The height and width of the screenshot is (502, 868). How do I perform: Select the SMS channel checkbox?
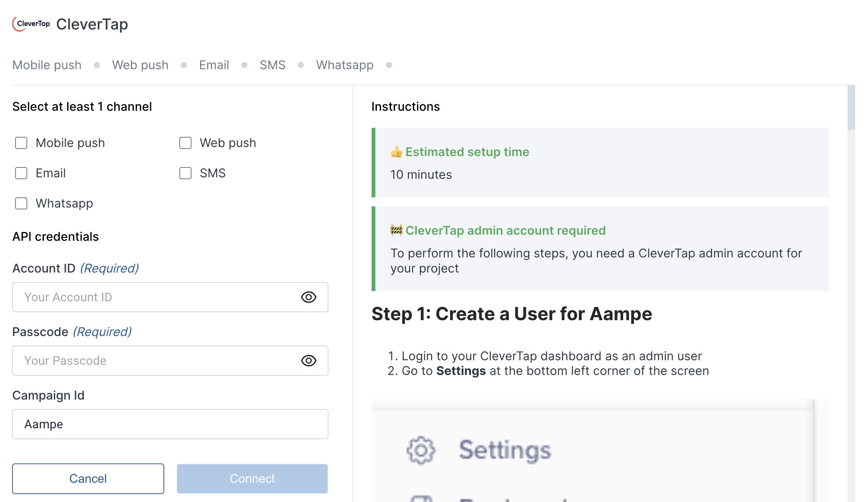[x=185, y=173]
